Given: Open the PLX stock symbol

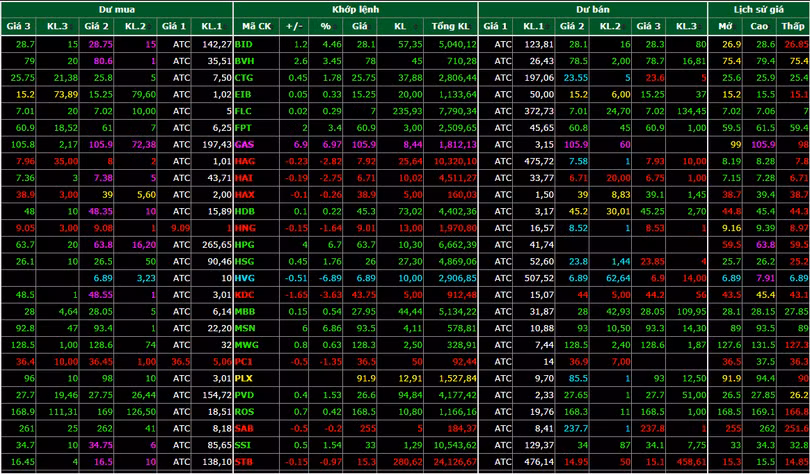Looking at the screenshot, I should 244,378.
